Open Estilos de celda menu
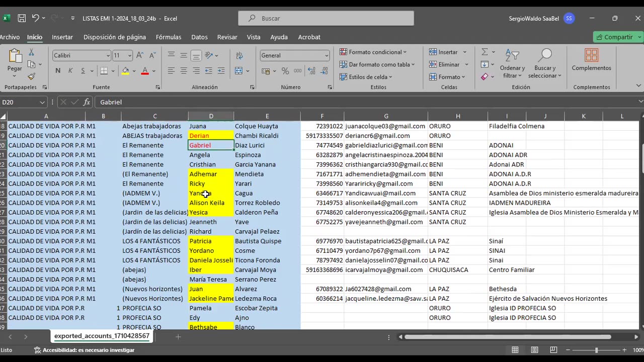 366,77
